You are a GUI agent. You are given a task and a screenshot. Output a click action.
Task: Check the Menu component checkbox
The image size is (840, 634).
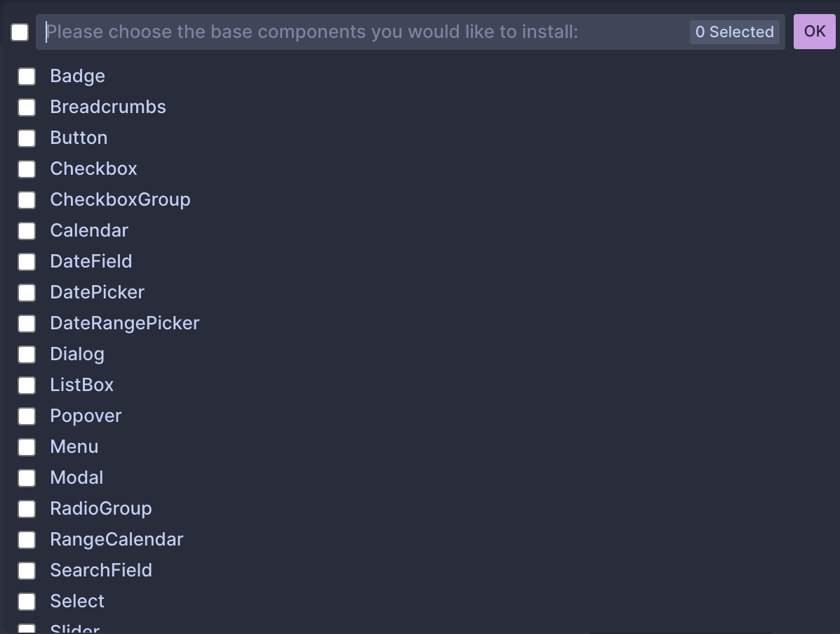(27, 447)
